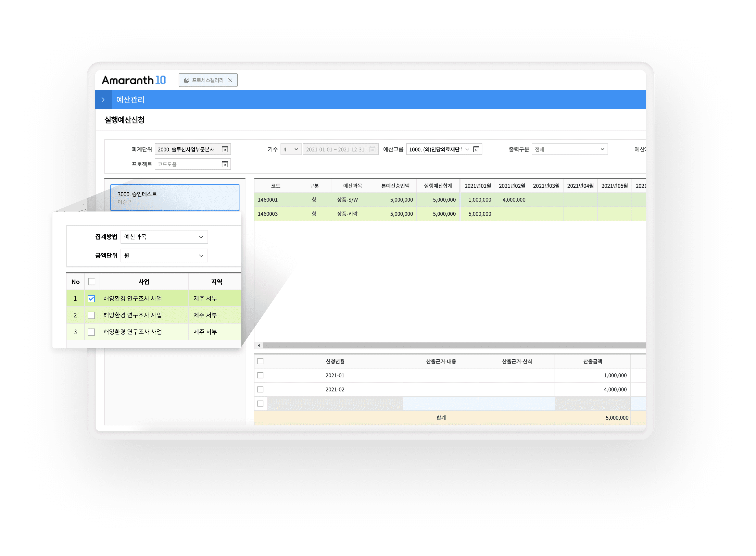756x556 pixels.
Task: Click the horizontal scrollbar track
Action: click(454, 346)
